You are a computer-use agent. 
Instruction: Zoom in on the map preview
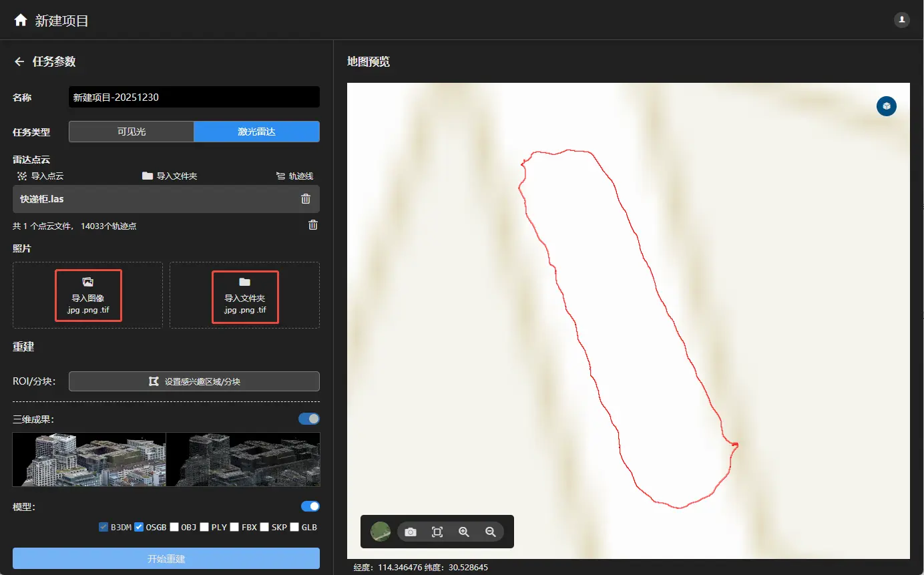(464, 532)
